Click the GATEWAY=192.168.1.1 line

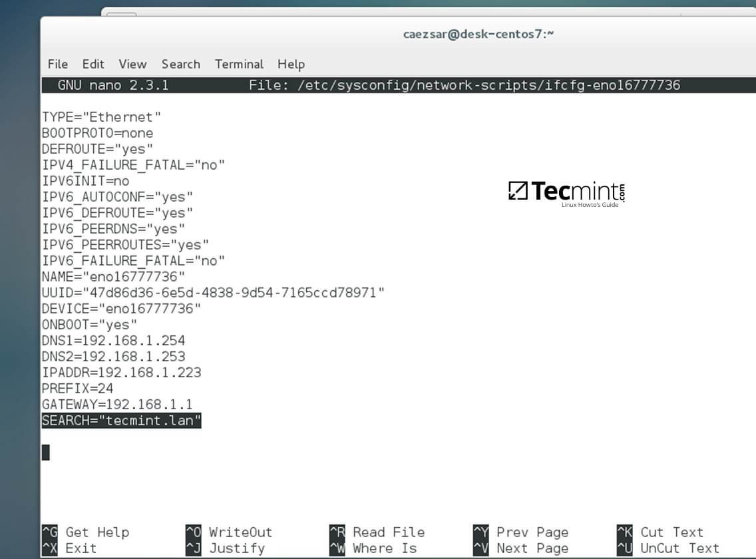point(116,405)
